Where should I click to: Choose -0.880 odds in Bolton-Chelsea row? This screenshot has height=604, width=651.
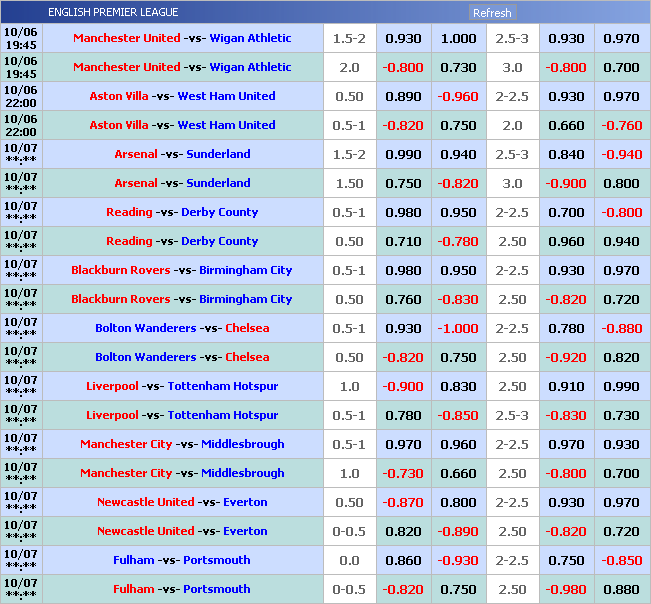point(621,328)
